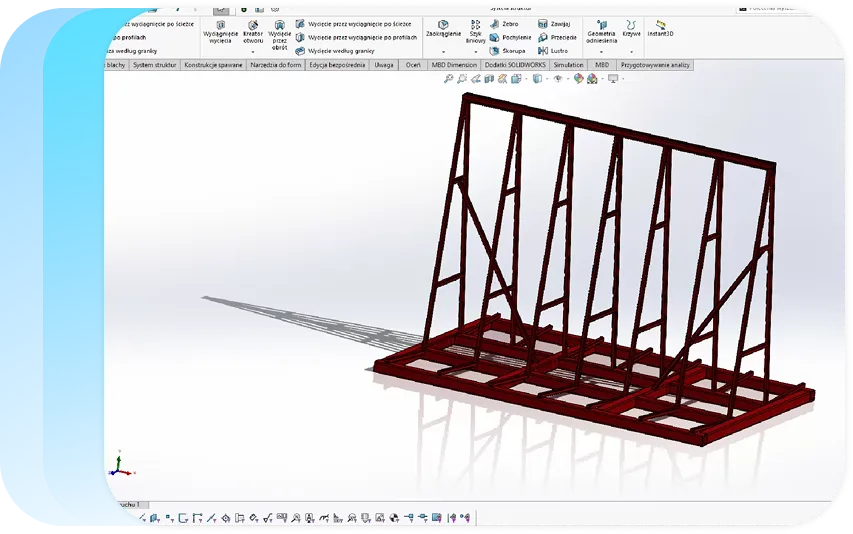
Task: Choose Wycięcie przez wyciągnięcie po profilach
Action: tap(356, 38)
